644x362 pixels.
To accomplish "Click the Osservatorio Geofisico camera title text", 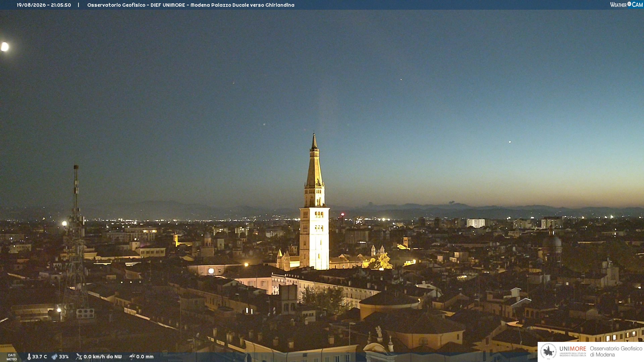I will pyautogui.click(x=191, y=5).
